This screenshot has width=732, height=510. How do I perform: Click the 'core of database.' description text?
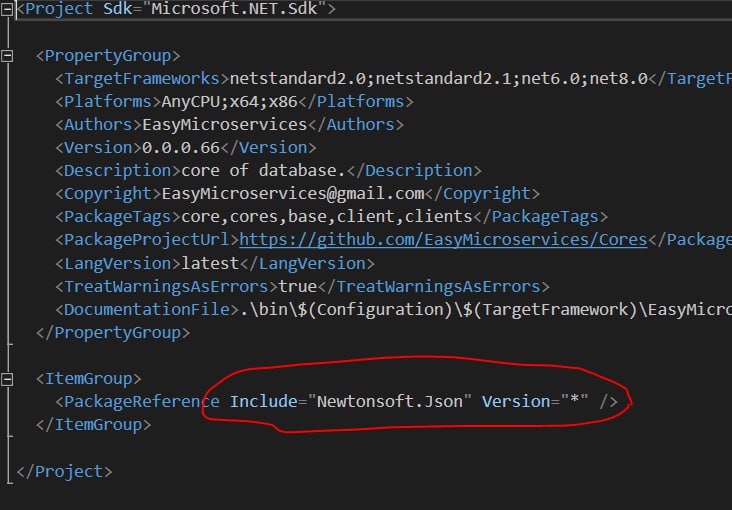(263, 170)
